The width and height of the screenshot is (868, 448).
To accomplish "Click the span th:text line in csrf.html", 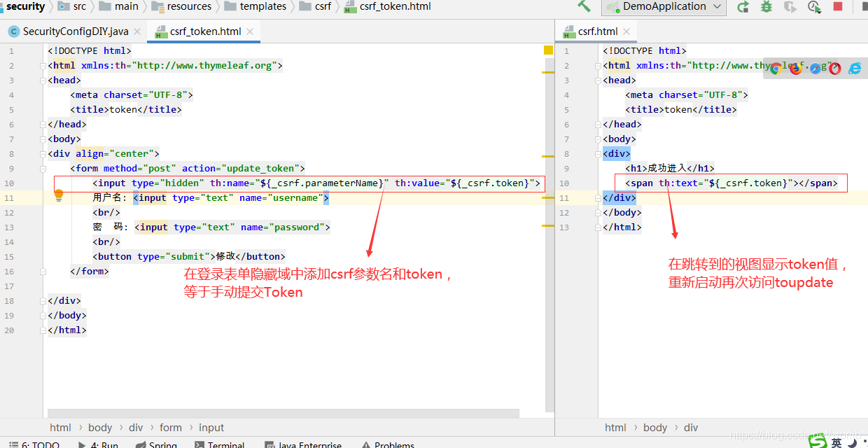I will pyautogui.click(x=731, y=183).
